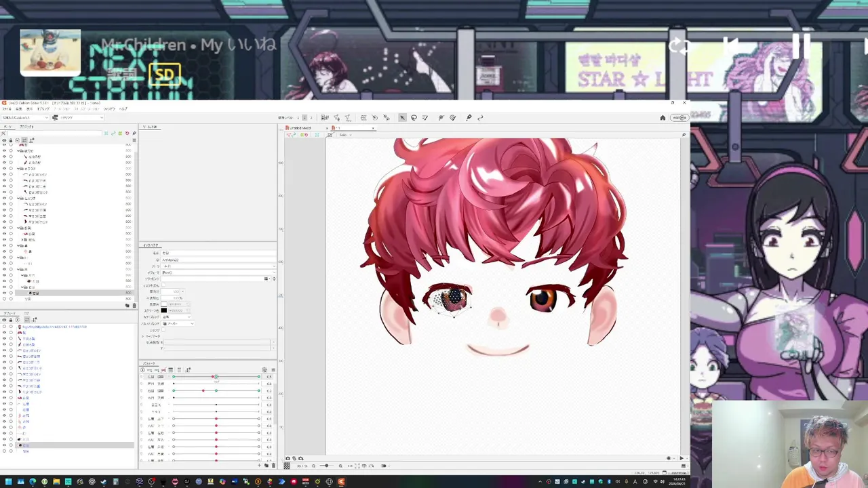Image resolution: width=868 pixels, height=488 pixels.
Task: Choose the brush selection tool beside lasso
Action: [425, 117]
